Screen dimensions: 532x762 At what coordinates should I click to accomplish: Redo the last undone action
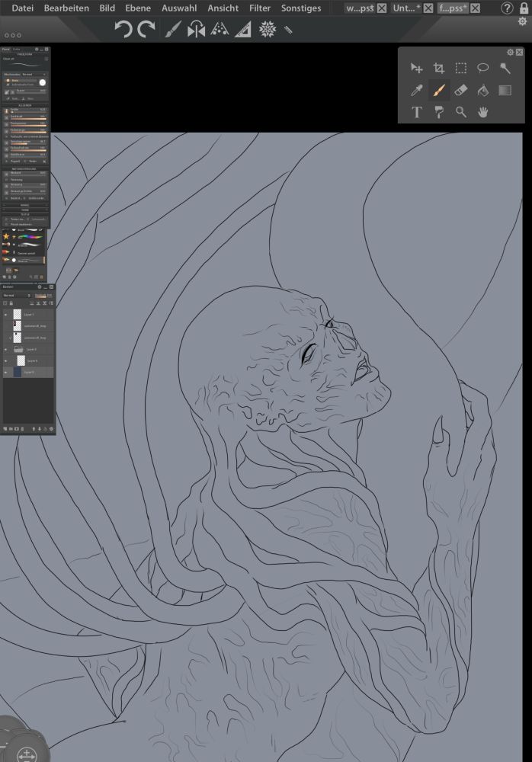pyautogui.click(x=146, y=30)
